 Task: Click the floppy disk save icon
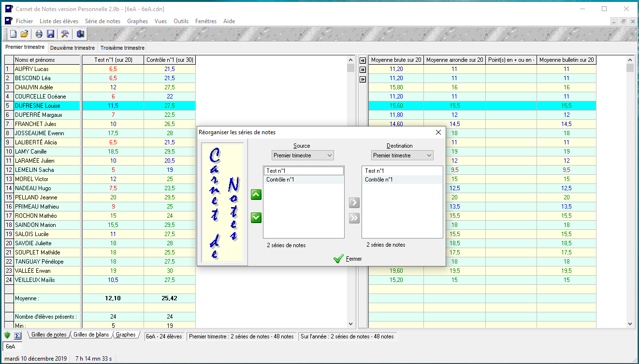(x=50, y=34)
